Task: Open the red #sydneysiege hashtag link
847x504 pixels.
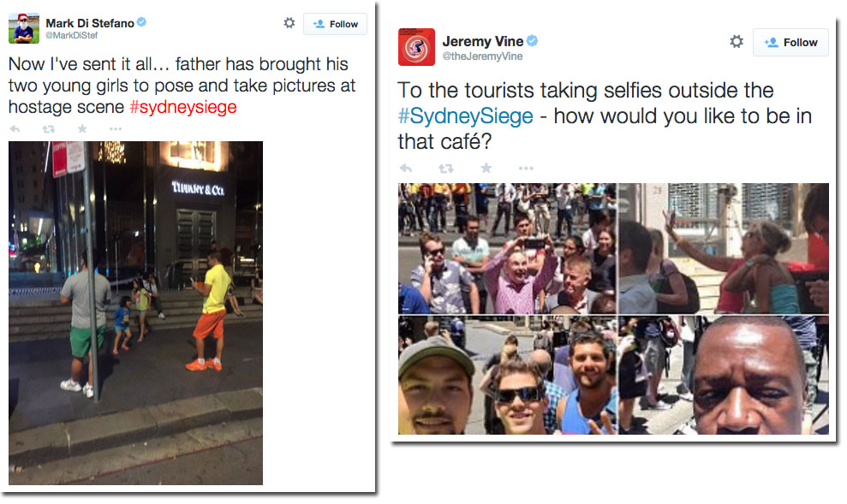Action: tap(183, 107)
